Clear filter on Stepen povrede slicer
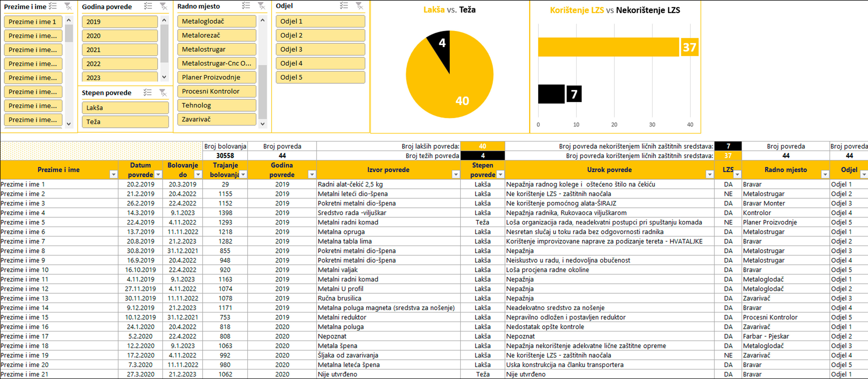Screen dimensions: 868x379 tap(163, 92)
